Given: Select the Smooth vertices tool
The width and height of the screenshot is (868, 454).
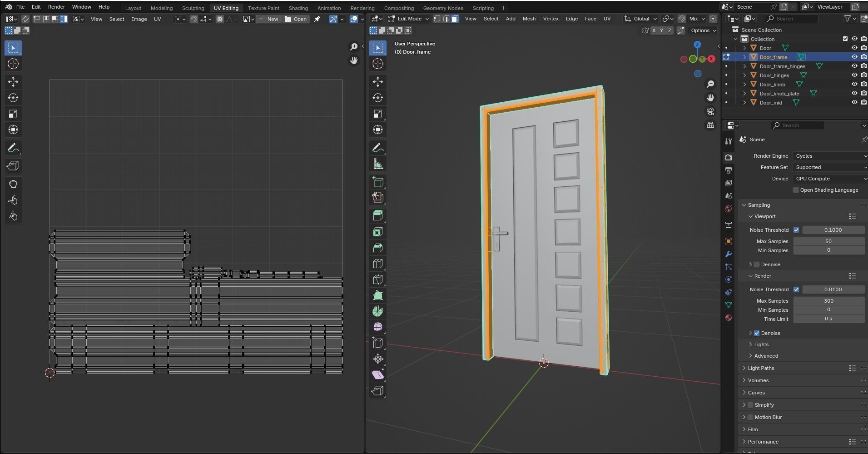Looking at the screenshot, I should coord(378,327).
